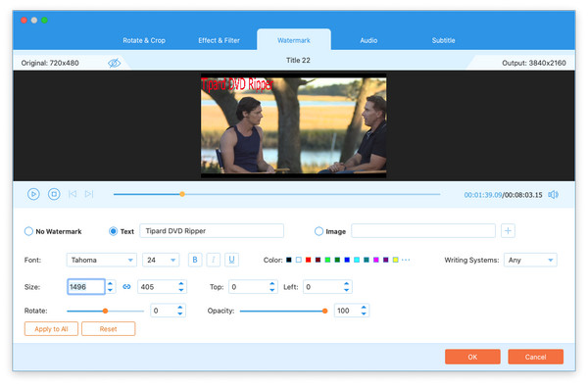The height and width of the screenshot is (386, 588).
Task: Click the plus button to add image
Action: pyautogui.click(x=508, y=231)
